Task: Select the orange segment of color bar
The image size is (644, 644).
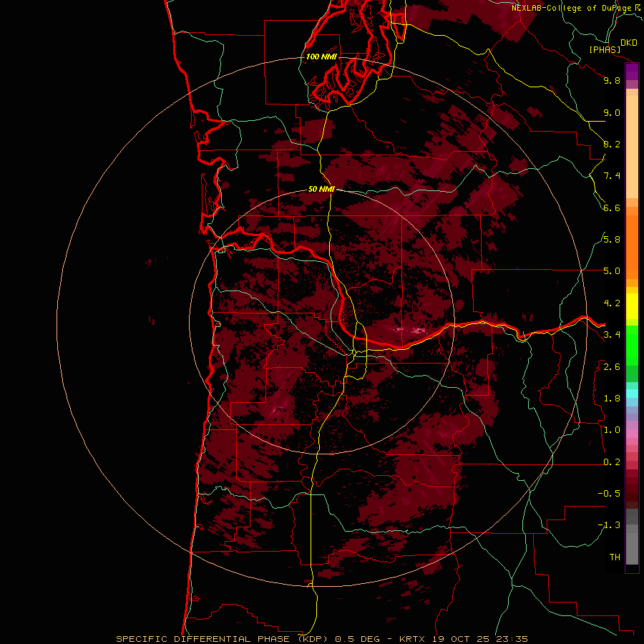Action: click(632, 248)
